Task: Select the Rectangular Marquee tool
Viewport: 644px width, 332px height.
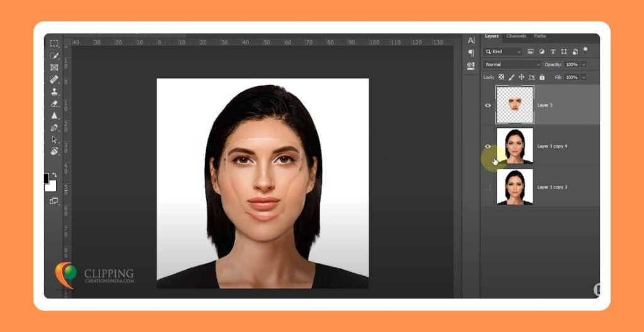Action: 54,43
